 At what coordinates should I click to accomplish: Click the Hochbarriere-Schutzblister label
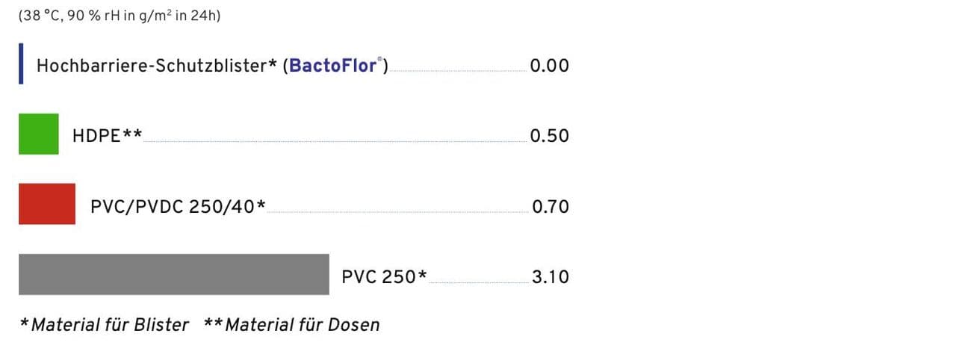[x=157, y=66]
